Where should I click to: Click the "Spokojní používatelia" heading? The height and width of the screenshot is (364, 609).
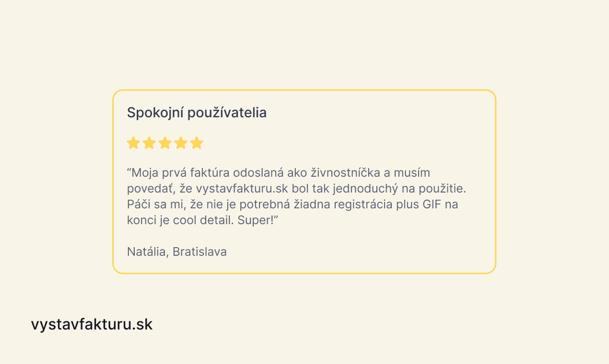pyautogui.click(x=197, y=113)
